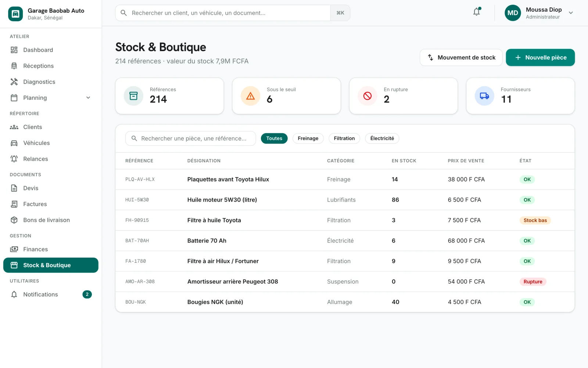The height and width of the screenshot is (368, 588).
Task: Expand the Planning submenu chevron
Action: 88,98
